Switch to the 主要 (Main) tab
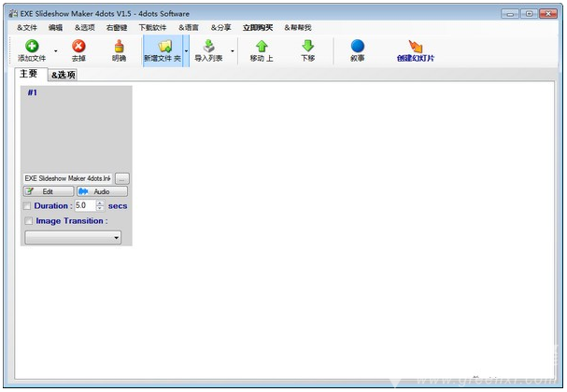The height and width of the screenshot is (392, 567). pyautogui.click(x=31, y=74)
